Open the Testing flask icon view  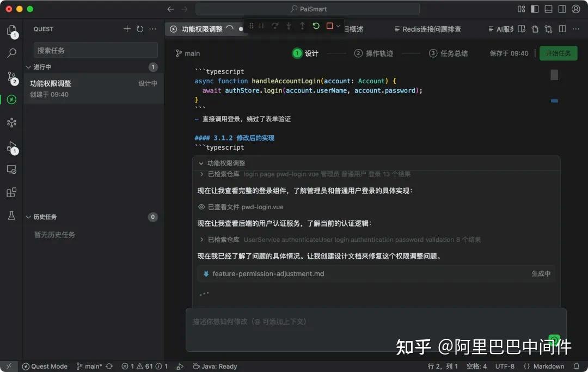(11, 216)
